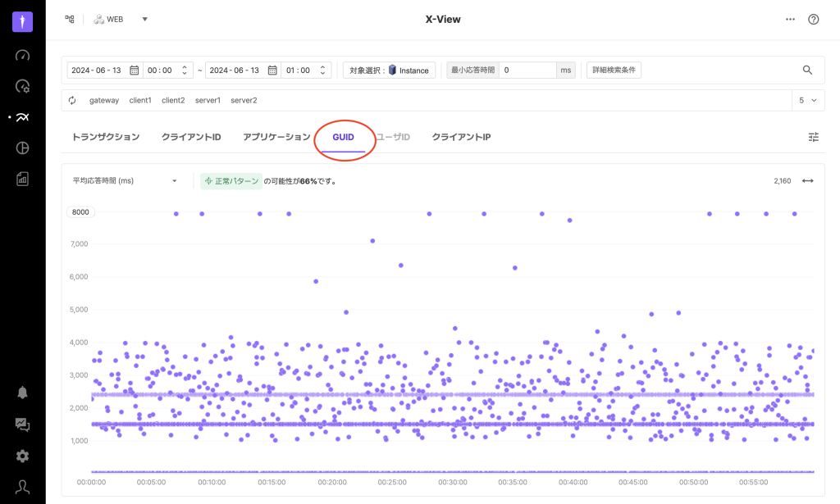Viewport: 840px width, 504px height.
Task: Switch to the トランザクション tab
Action: click(x=106, y=137)
